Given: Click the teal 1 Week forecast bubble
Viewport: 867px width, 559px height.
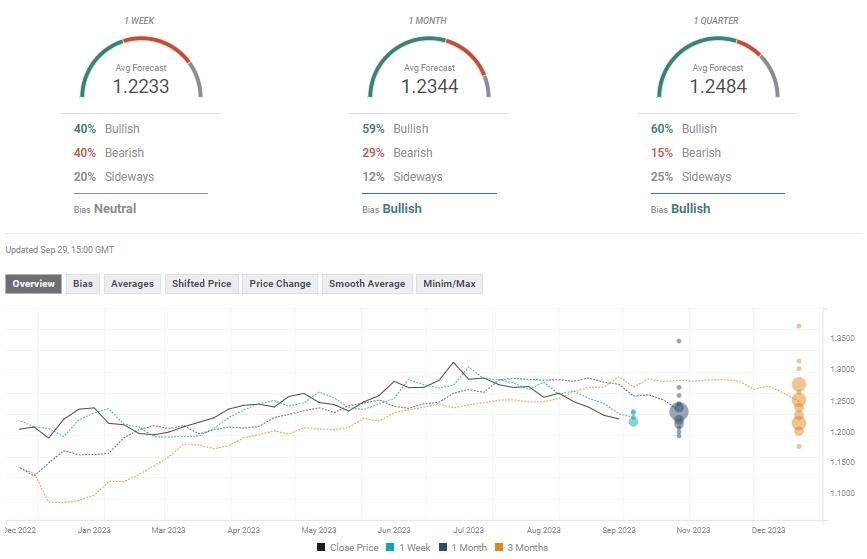Looking at the screenshot, I should (x=633, y=421).
